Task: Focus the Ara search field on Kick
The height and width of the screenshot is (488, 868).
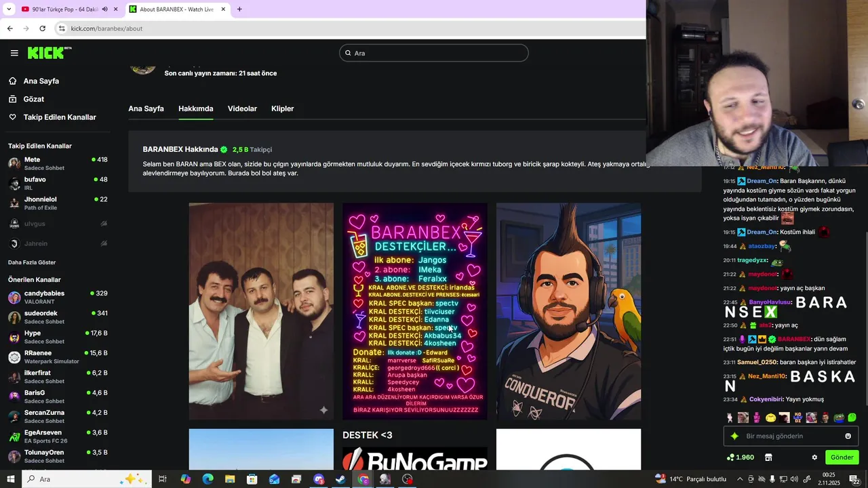Action: coord(434,53)
